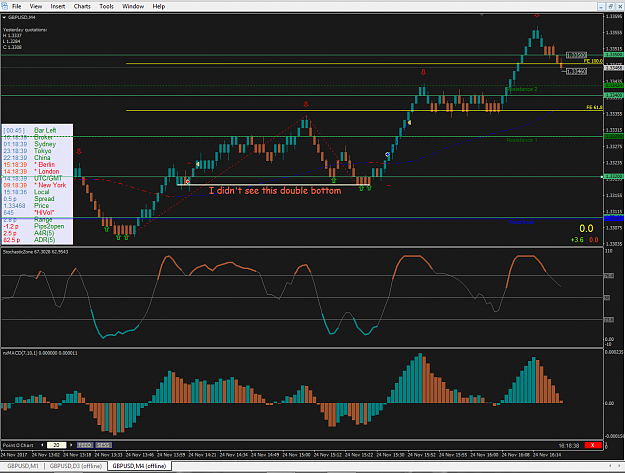
Task: Switch to the GBPUSD,D3 (offline) tab
Action: (x=76, y=466)
